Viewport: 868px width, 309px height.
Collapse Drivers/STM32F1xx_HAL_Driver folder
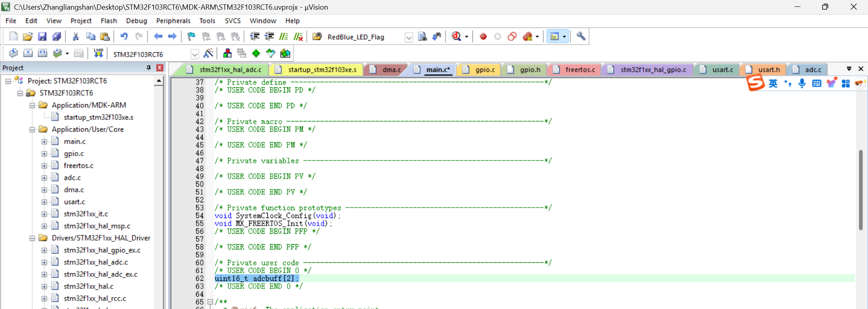coord(32,238)
